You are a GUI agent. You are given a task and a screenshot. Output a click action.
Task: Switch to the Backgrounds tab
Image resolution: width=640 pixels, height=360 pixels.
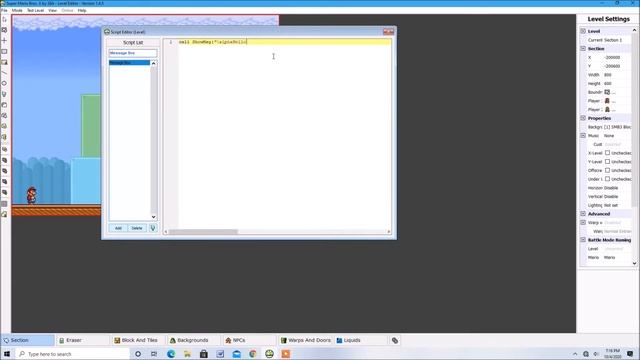[193, 340]
